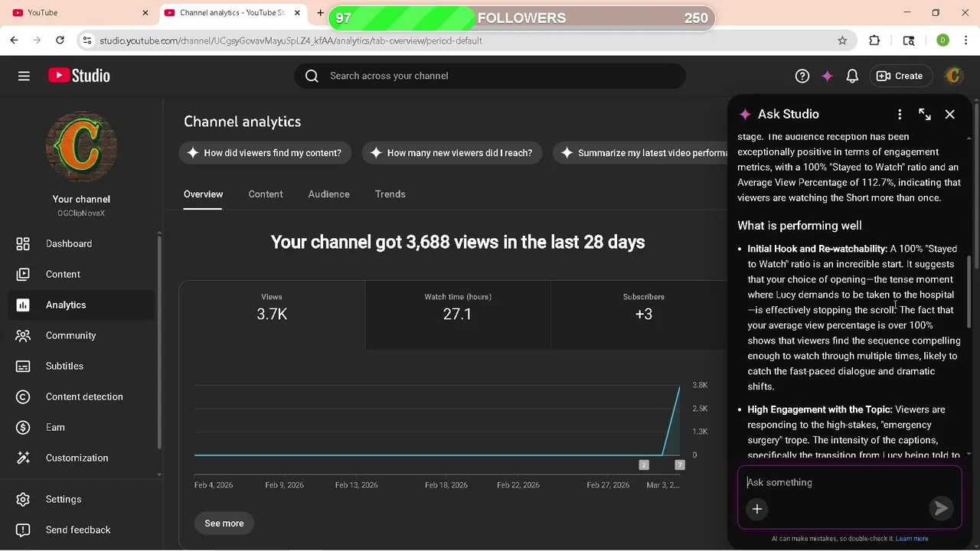The width and height of the screenshot is (980, 551).
Task: Open the account avatar menu
Action: coord(953,76)
